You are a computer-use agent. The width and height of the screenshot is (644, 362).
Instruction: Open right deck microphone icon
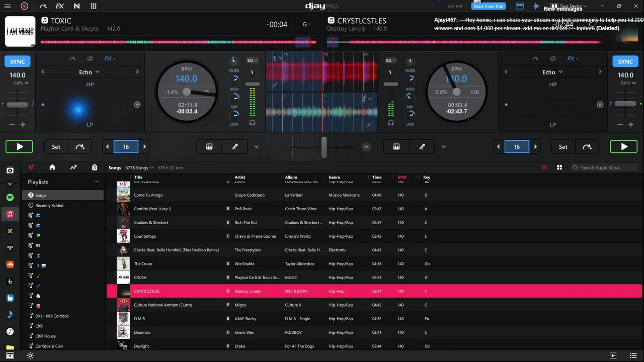click(x=422, y=147)
